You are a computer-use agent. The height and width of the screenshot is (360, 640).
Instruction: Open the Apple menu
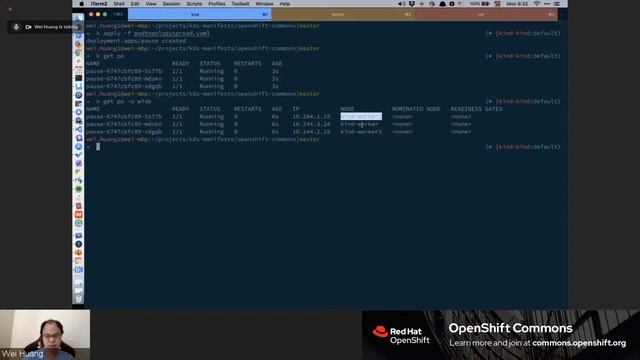(81, 4)
